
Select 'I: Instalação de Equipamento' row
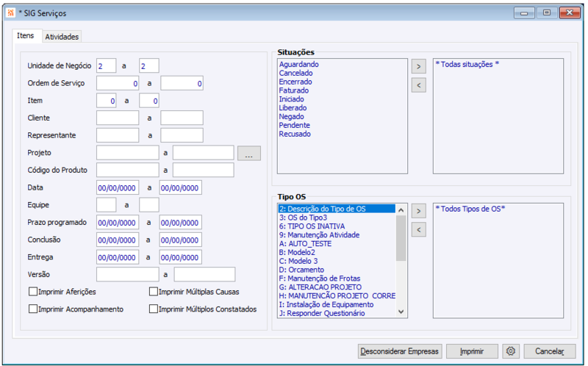click(x=337, y=304)
